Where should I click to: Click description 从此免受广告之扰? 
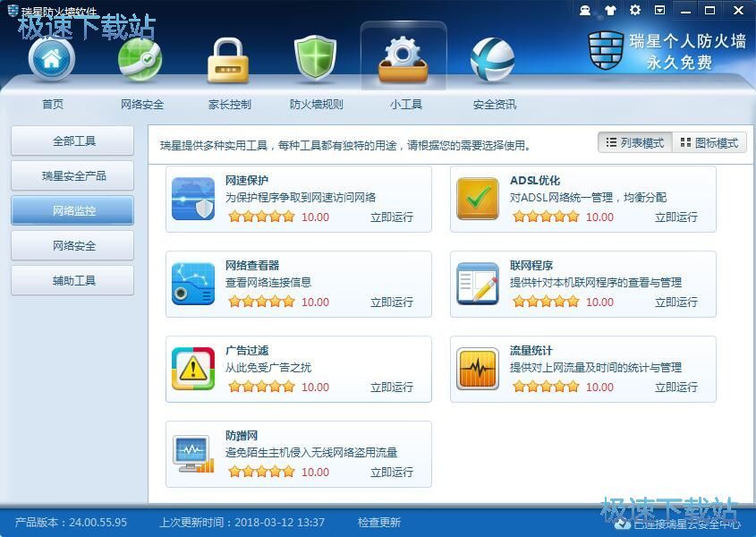(268, 368)
